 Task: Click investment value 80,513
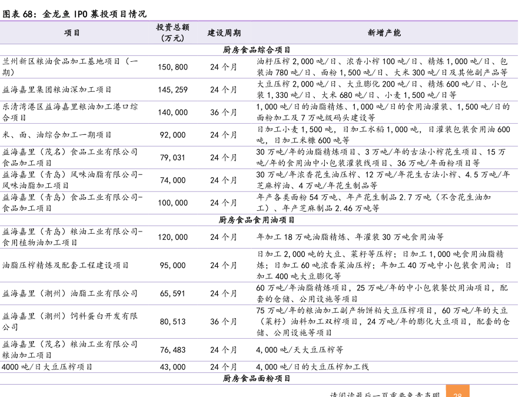pos(172,322)
